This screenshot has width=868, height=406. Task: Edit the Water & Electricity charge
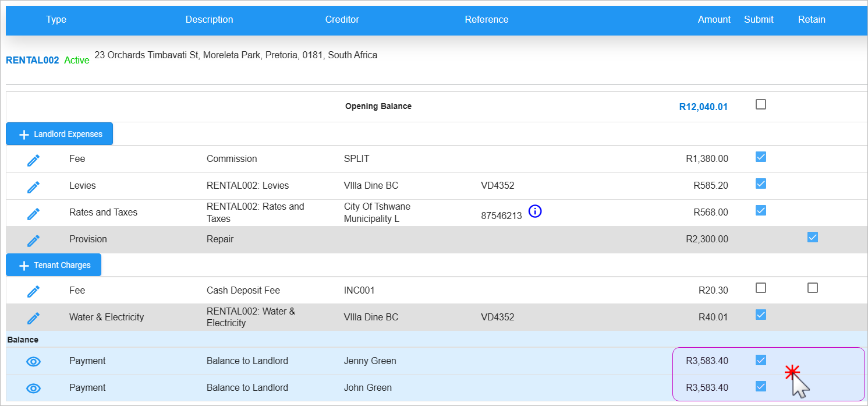pos(34,317)
